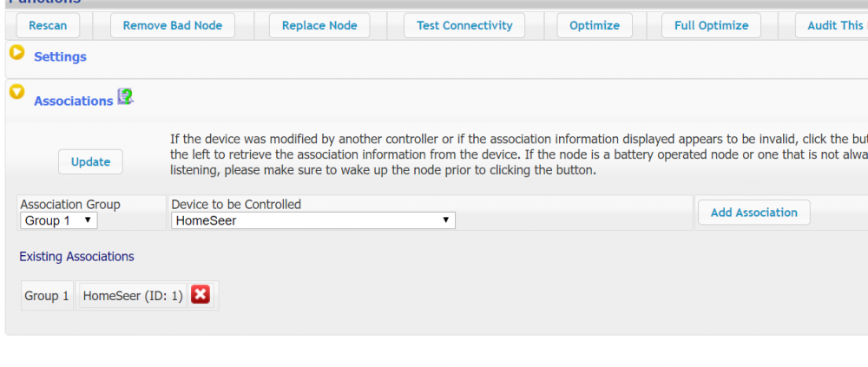Run Test Connectivity
Viewport: 868px width, 367px height.
click(464, 25)
